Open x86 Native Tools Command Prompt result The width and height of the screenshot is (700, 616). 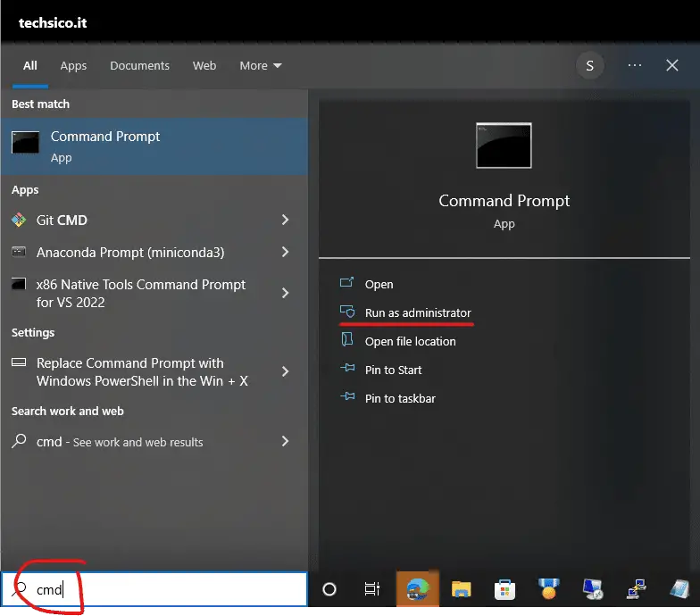[x=154, y=293]
